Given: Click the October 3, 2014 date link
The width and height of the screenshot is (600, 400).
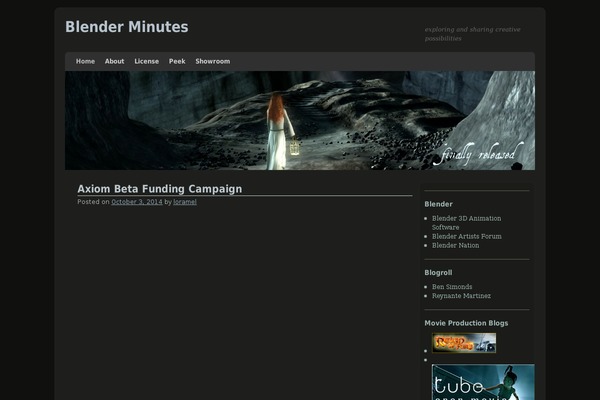Looking at the screenshot, I should click(137, 202).
